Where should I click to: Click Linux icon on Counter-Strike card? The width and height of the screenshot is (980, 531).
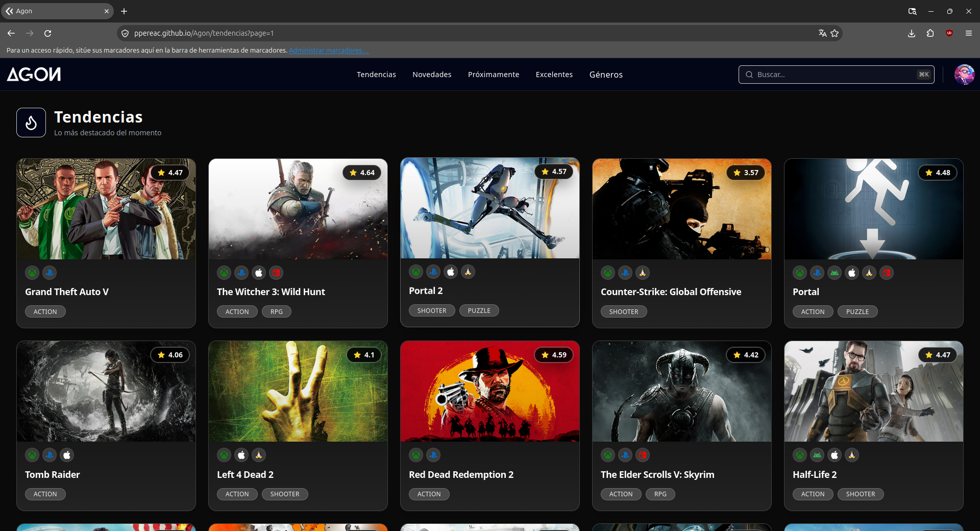click(x=643, y=273)
